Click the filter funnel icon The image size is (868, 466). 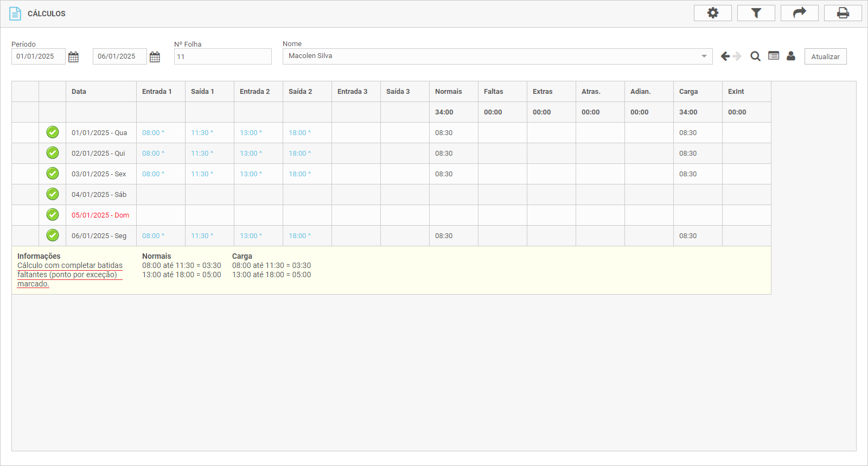[x=756, y=13]
